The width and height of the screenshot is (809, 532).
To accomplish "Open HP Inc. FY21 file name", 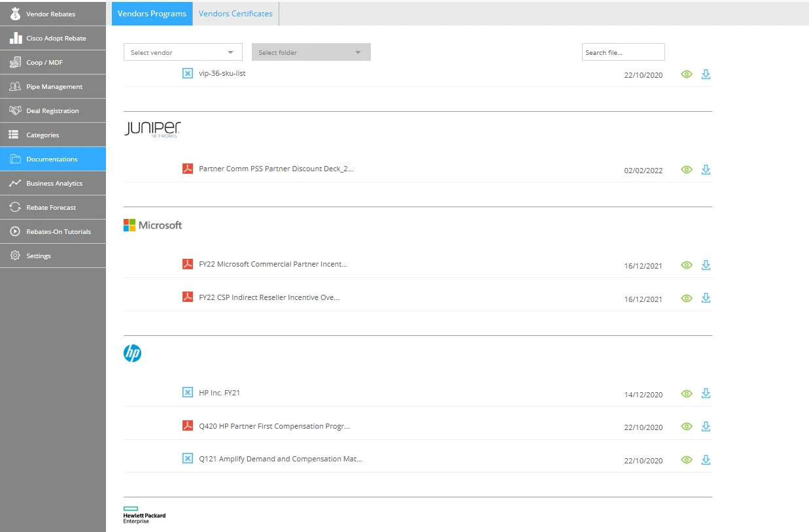I will [220, 392].
